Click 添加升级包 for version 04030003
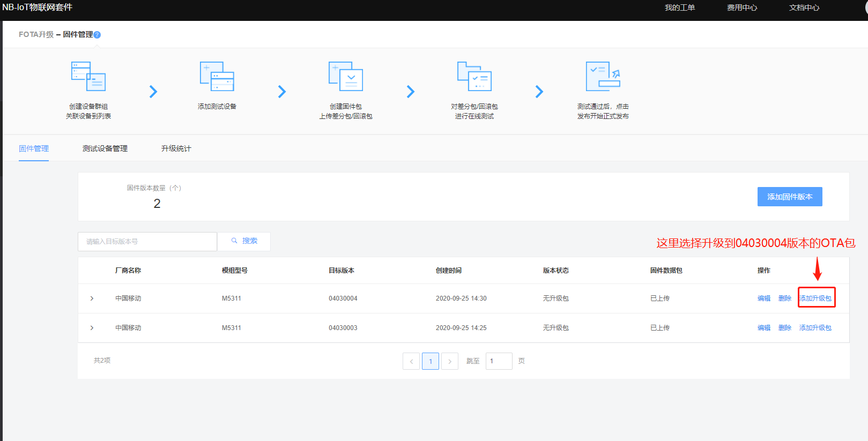Screen dimensions: 868x441 click(x=815, y=328)
